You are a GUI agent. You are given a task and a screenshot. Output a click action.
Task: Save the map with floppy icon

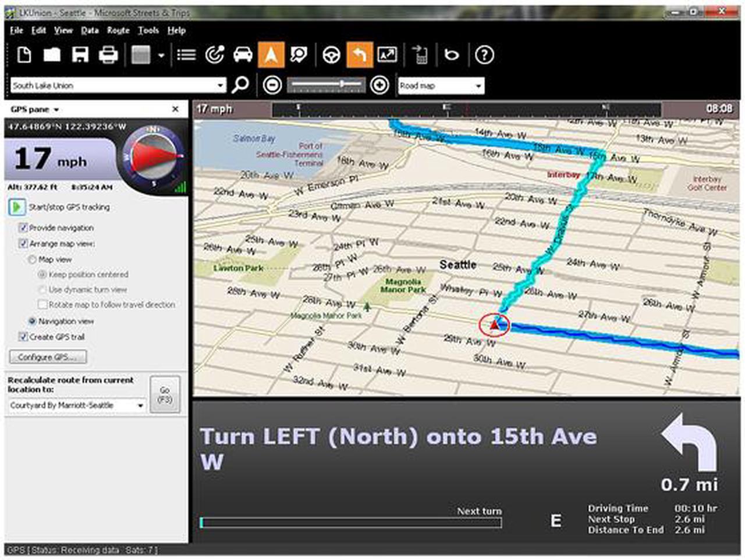click(x=80, y=55)
